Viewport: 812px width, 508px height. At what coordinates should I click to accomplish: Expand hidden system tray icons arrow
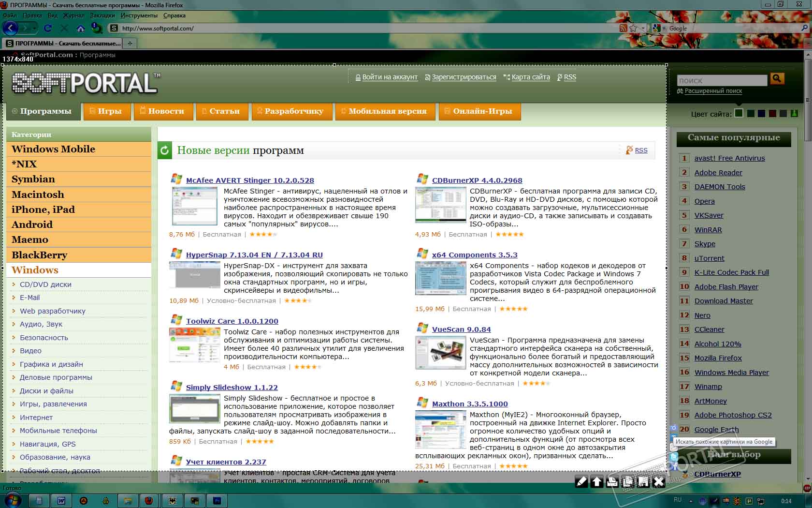coord(691,501)
